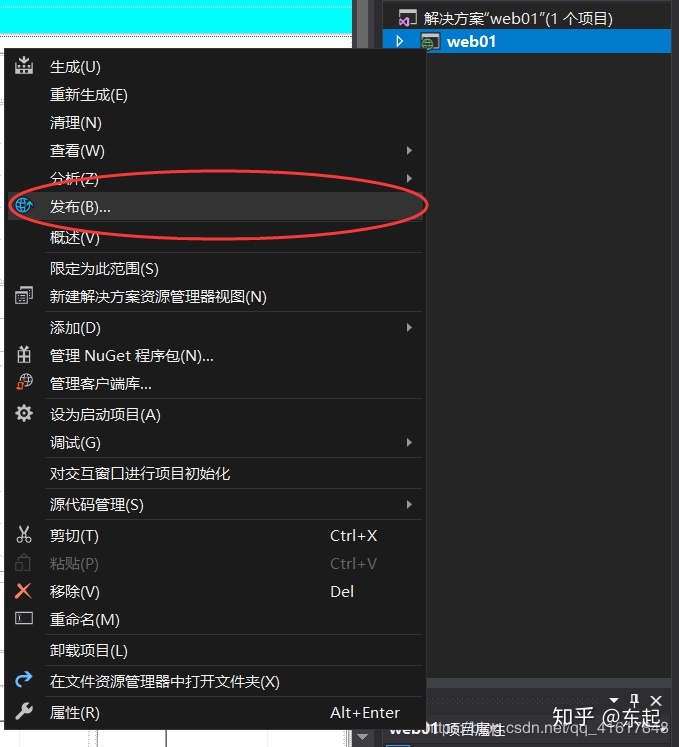This screenshot has height=747, width=679.
Task: Select 剪切(T) menu item
Action: tap(214, 535)
